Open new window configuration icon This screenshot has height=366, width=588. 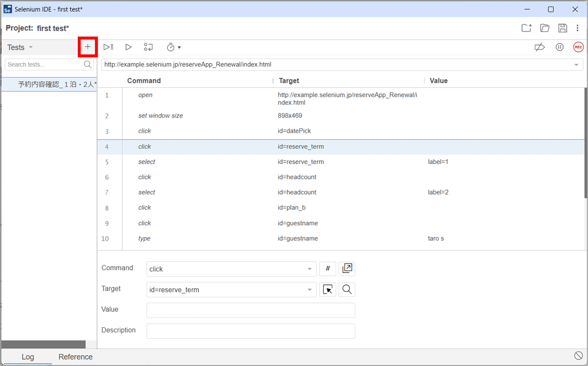coord(347,268)
